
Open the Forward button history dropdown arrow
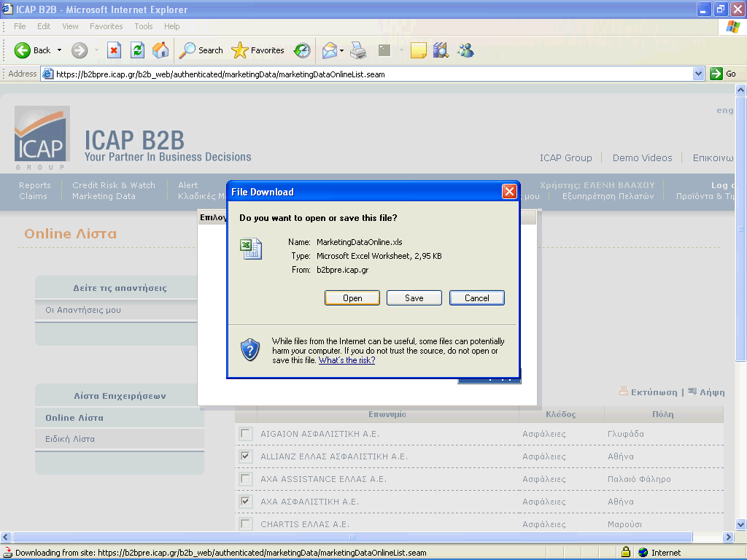97,50
